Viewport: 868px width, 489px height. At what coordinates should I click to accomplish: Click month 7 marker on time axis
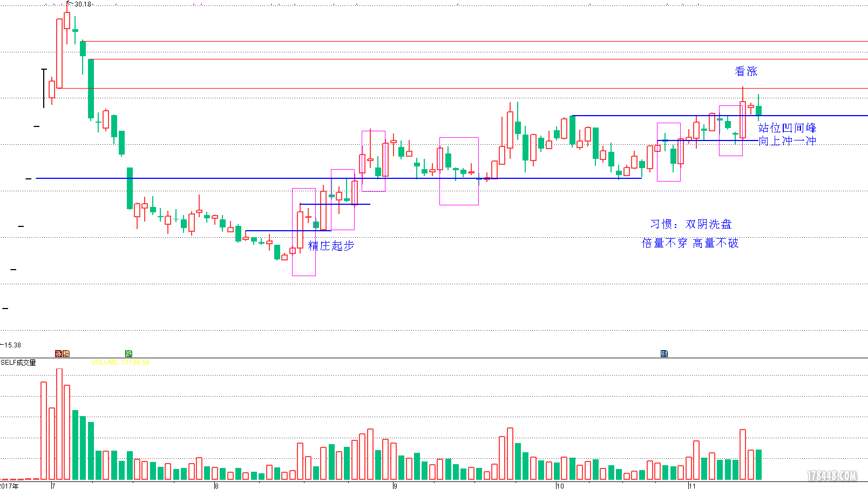tap(53, 486)
